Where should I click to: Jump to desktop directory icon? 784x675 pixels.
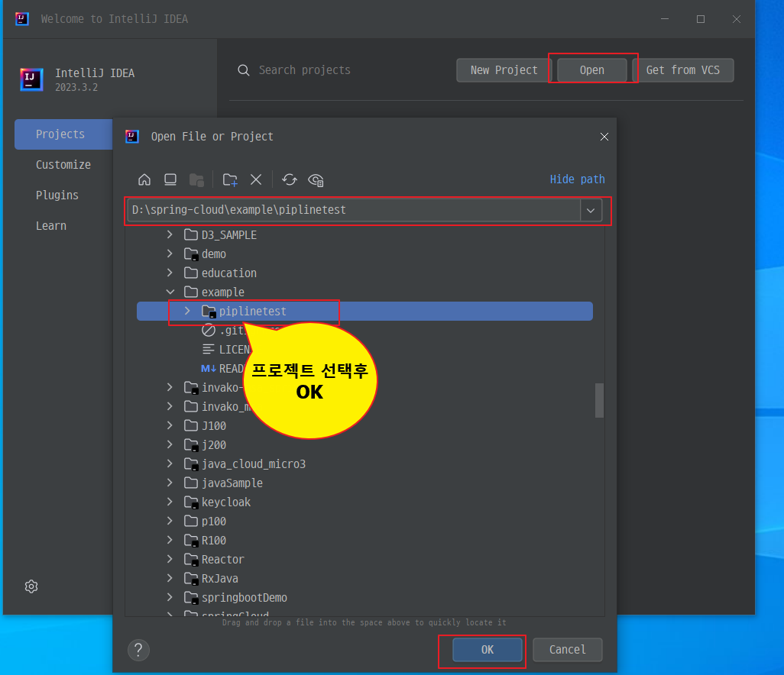click(170, 179)
